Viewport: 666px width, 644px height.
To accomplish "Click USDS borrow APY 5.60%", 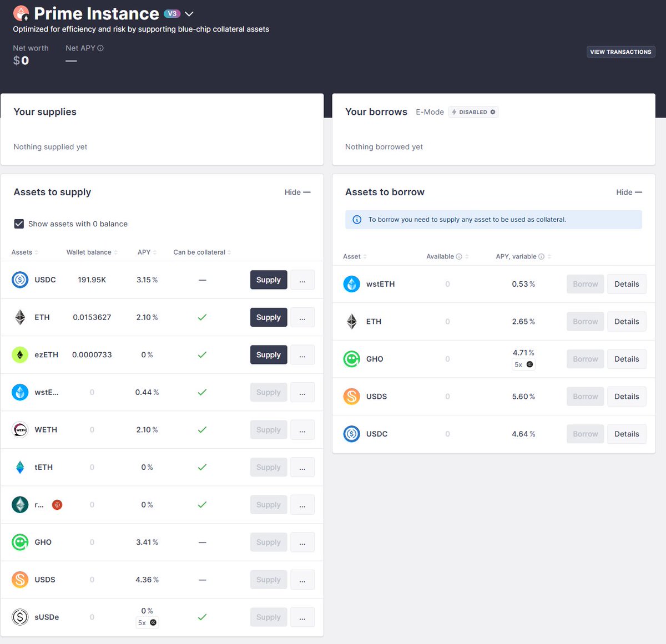I will click(x=523, y=397).
